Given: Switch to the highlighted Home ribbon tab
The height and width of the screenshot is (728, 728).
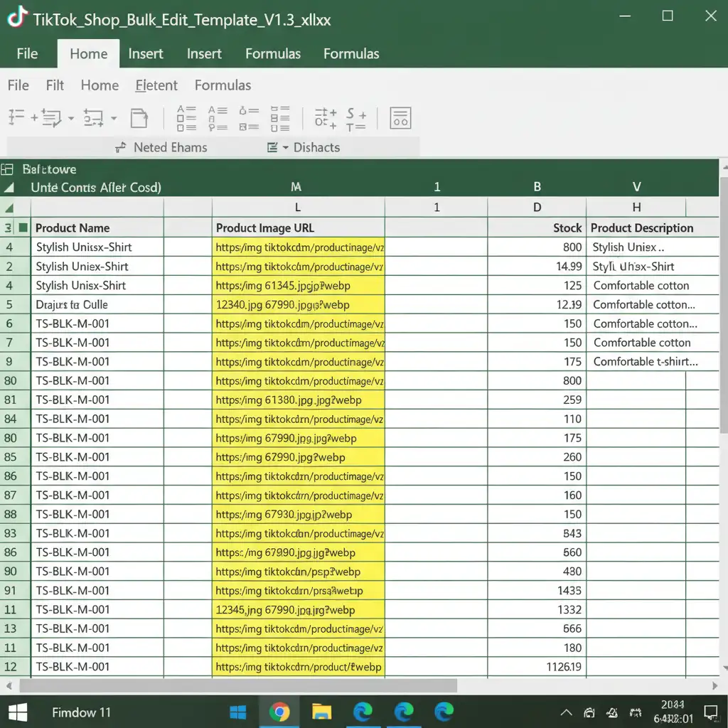Looking at the screenshot, I should [x=88, y=53].
